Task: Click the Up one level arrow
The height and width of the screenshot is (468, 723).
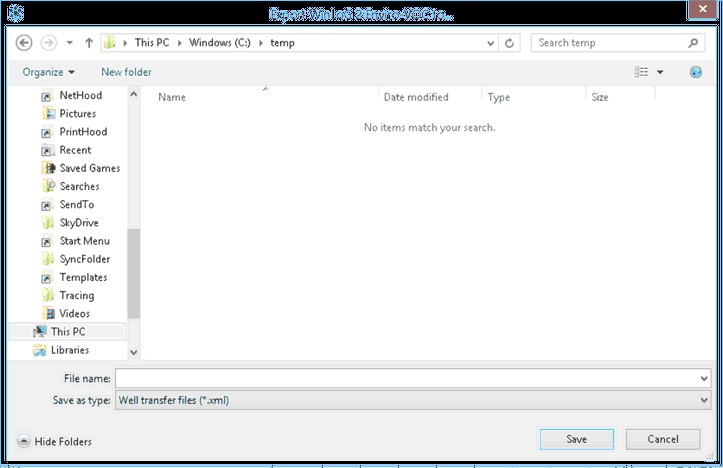Action: 89,43
